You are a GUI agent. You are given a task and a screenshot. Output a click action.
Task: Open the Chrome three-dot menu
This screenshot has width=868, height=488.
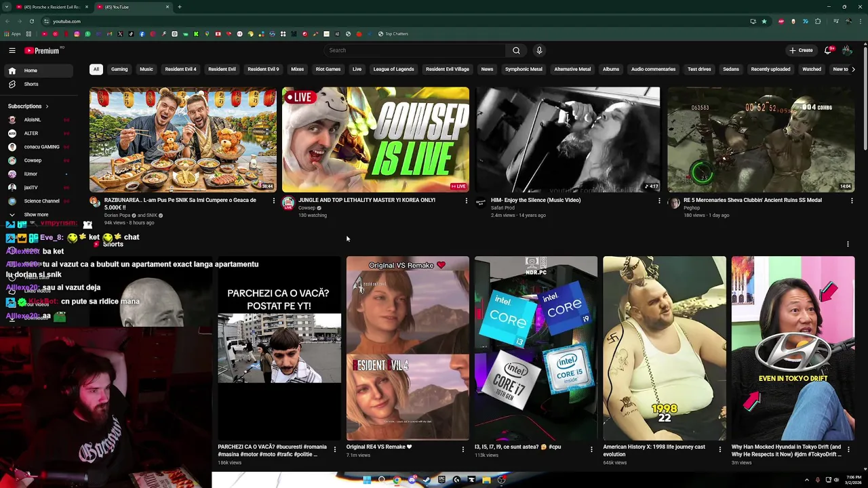(861, 21)
